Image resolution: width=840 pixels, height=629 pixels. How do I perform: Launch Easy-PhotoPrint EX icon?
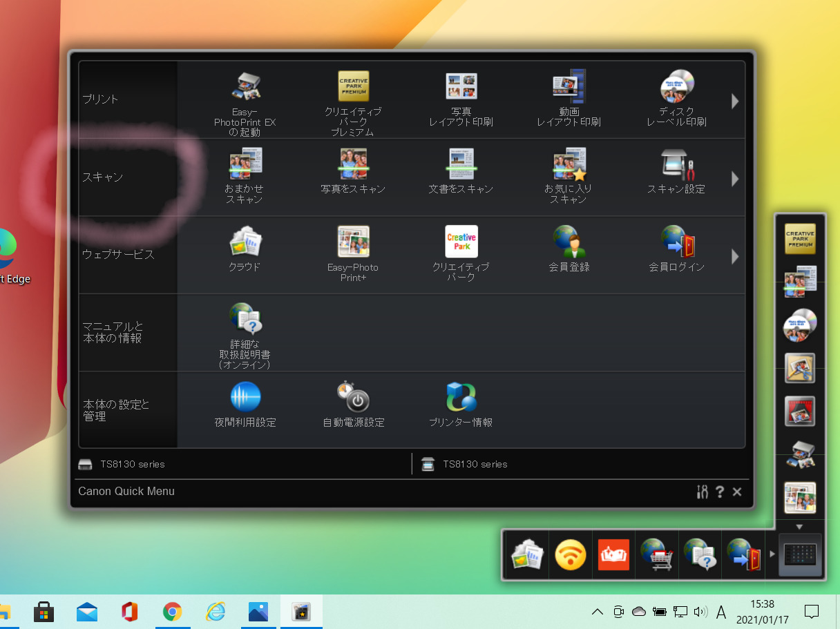point(245,88)
